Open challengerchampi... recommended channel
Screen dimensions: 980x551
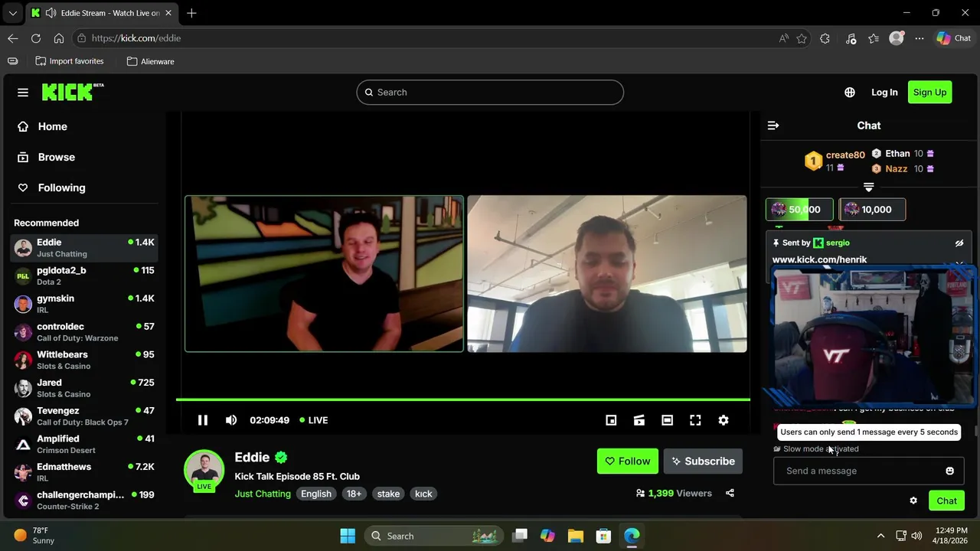(x=84, y=500)
